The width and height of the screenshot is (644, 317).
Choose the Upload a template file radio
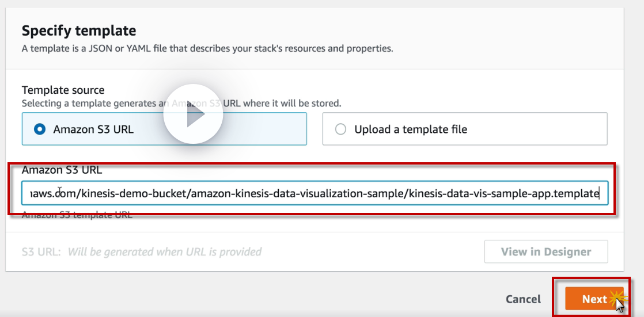340,129
